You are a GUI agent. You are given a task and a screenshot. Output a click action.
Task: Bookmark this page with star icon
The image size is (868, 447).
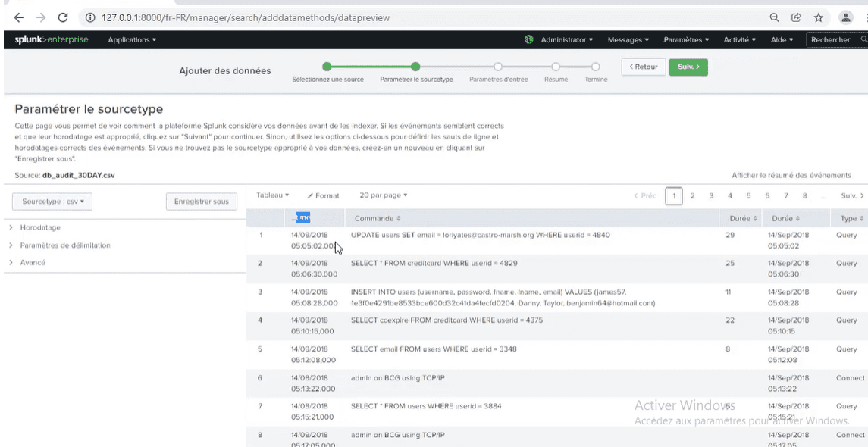click(819, 17)
